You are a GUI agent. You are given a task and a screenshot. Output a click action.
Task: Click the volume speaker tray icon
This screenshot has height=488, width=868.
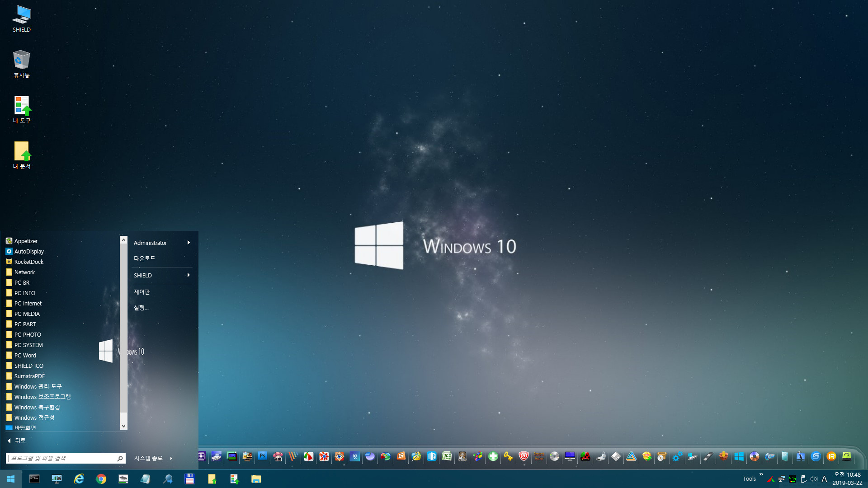pyautogui.click(x=814, y=479)
